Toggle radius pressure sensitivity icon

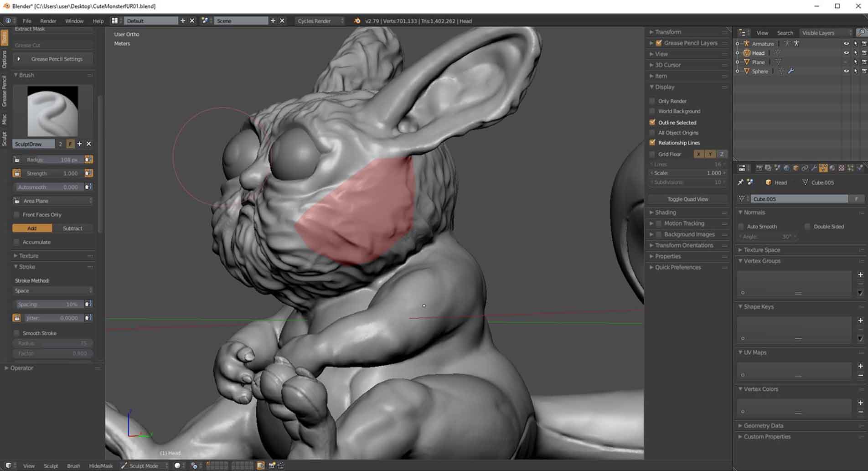pos(88,159)
